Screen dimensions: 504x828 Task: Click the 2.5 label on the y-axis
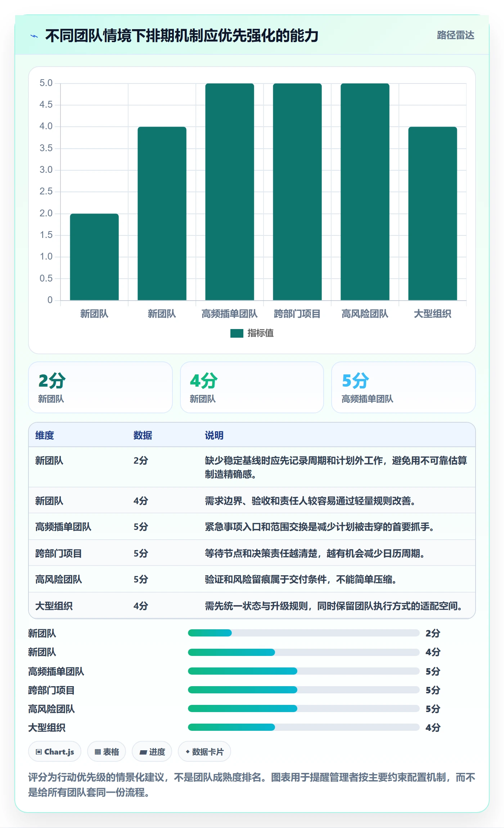coord(46,192)
